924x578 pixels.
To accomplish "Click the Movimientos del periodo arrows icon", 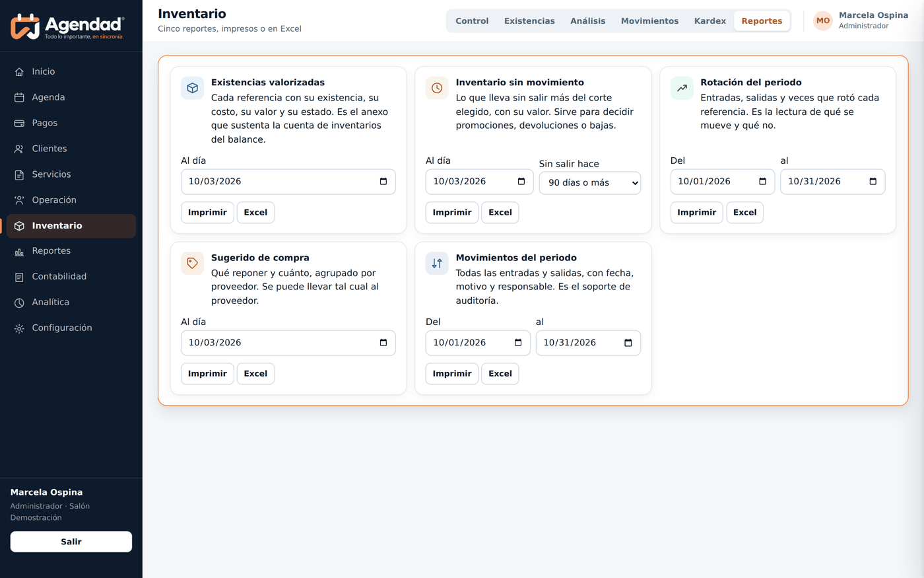I will click(437, 263).
